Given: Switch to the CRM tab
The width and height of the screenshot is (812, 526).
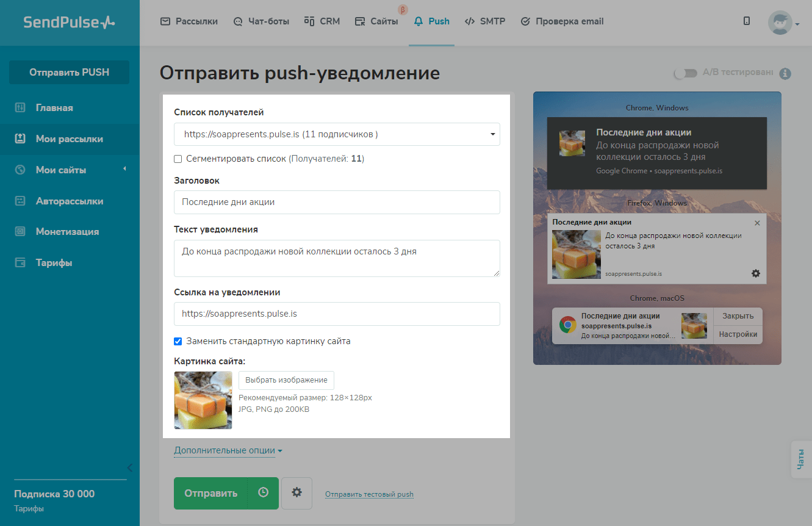Looking at the screenshot, I should [322, 21].
